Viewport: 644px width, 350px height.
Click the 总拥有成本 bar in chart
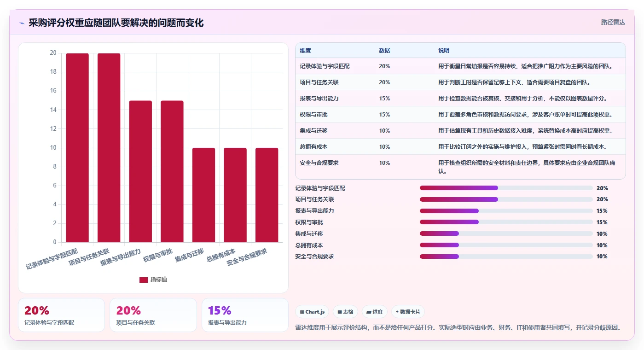[235, 195]
